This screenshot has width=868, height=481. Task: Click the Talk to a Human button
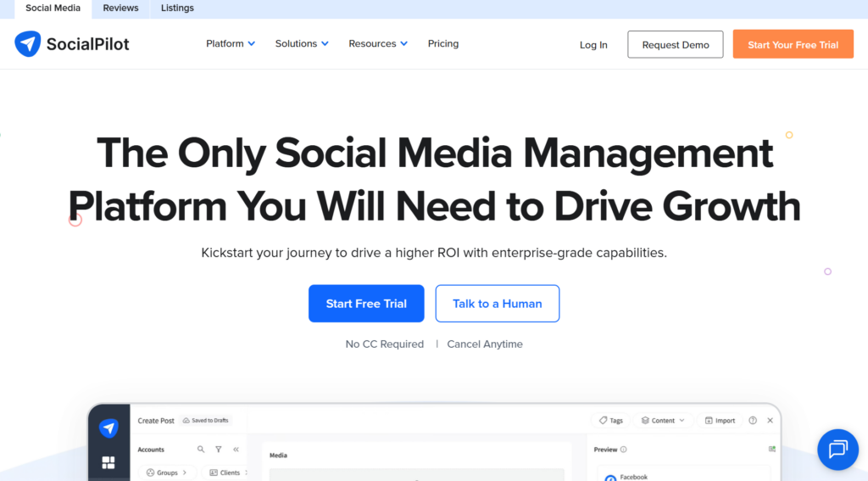497,304
